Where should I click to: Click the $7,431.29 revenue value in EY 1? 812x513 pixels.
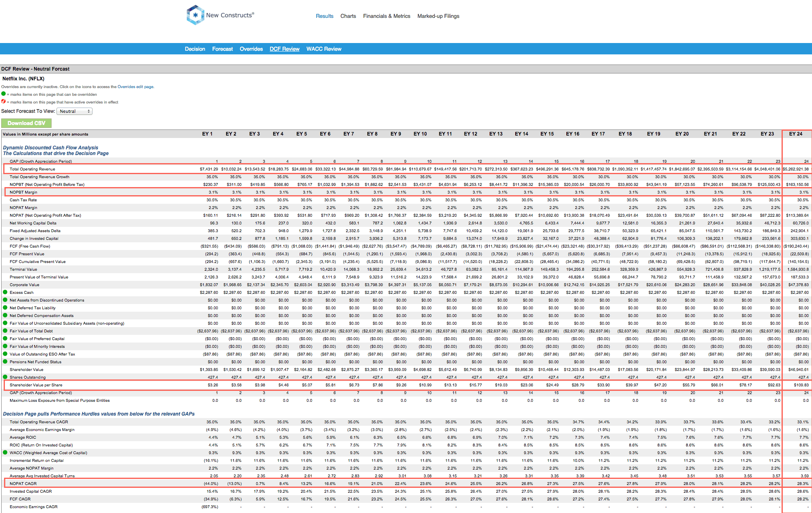pos(209,169)
